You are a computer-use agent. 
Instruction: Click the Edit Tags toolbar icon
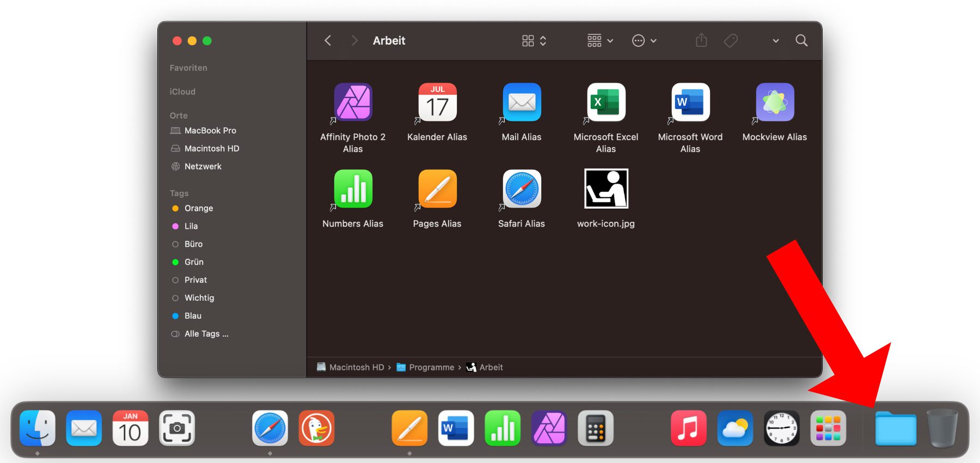point(731,40)
